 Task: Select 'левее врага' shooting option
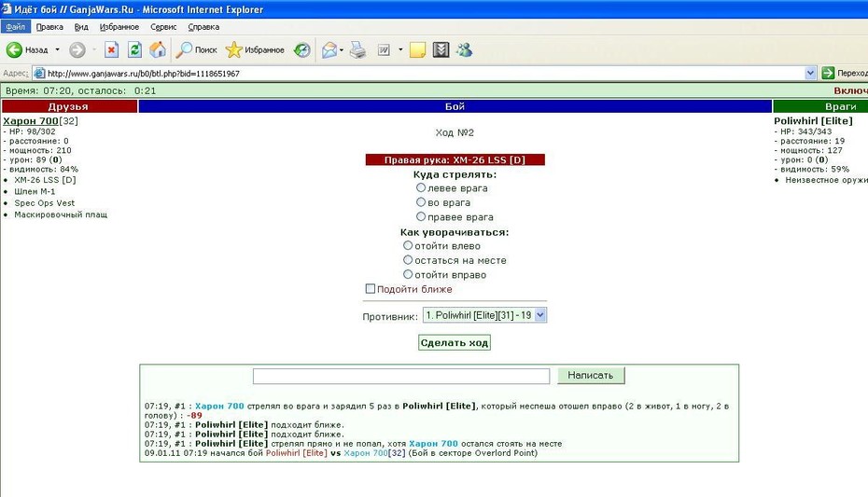tap(421, 188)
